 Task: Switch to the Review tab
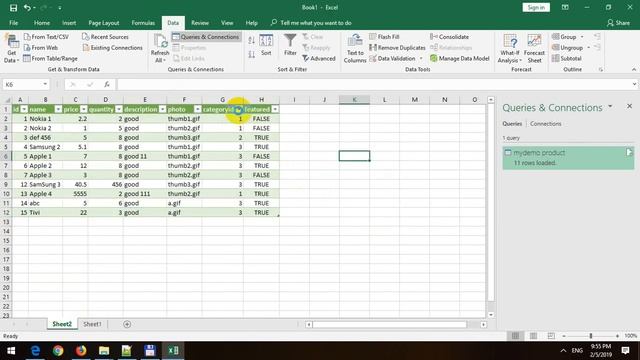200,23
